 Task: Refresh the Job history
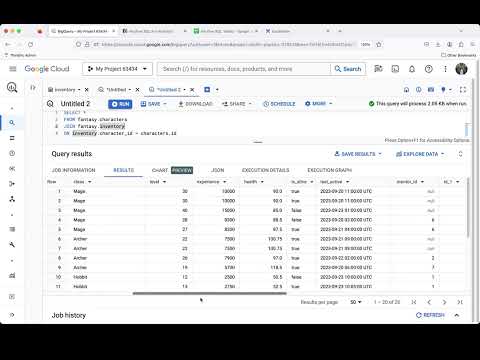(x=430, y=315)
